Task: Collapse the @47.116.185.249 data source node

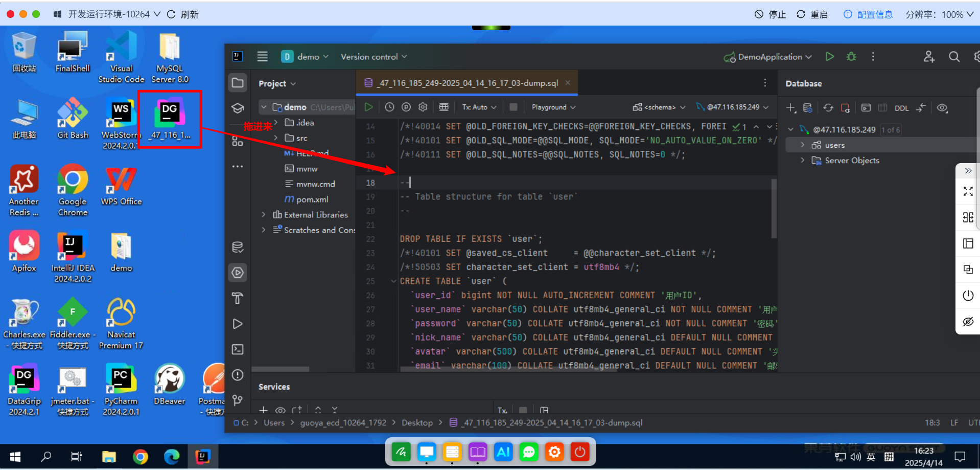Action: (x=791, y=129)
